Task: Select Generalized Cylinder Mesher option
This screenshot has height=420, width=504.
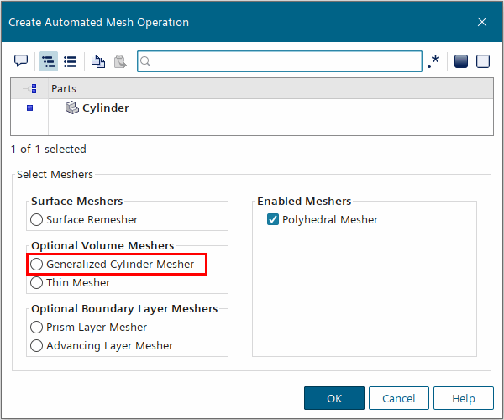Action: point(36,265)
